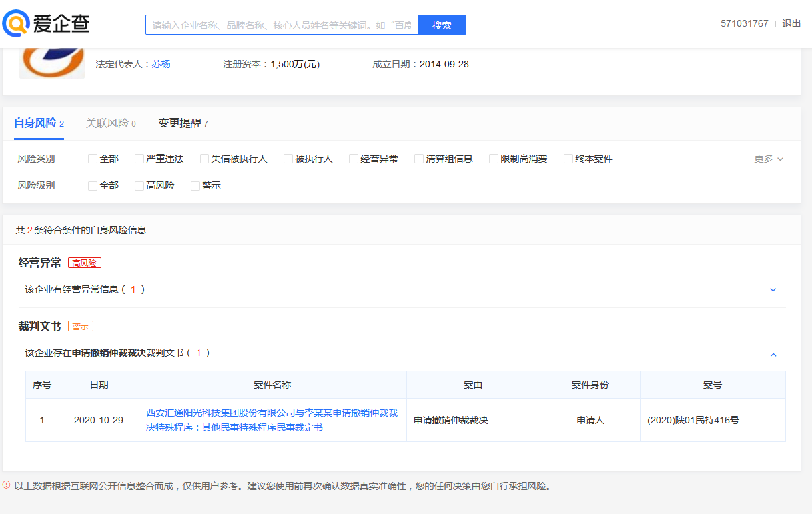Switch to 自身风险 tab
This screenshot has height=514, width=812.
click(39, 123)
